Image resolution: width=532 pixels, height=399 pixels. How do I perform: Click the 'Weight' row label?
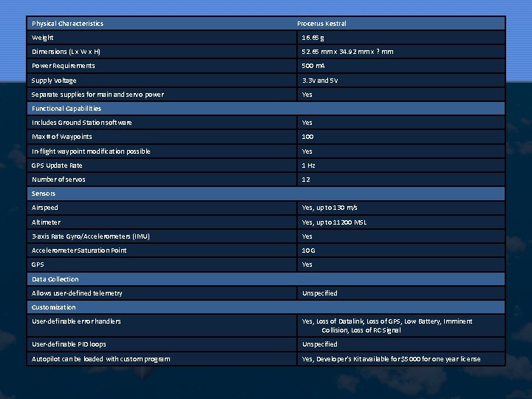pos(42,38)
